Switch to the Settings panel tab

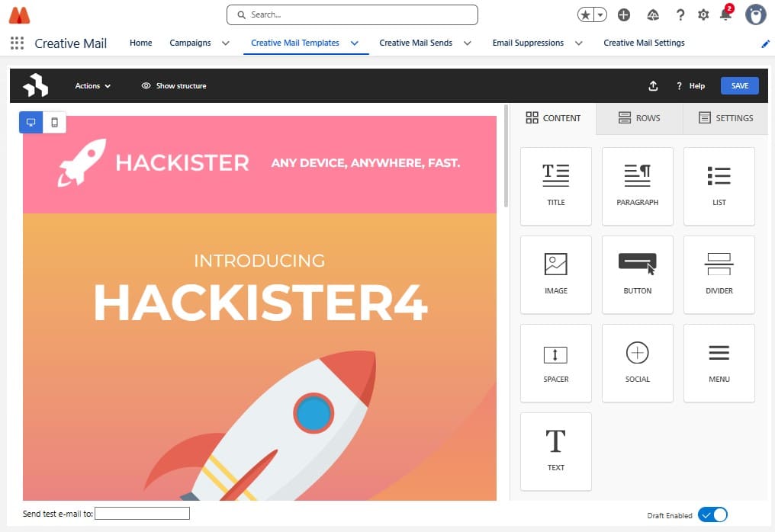click(x=725, y=118)
